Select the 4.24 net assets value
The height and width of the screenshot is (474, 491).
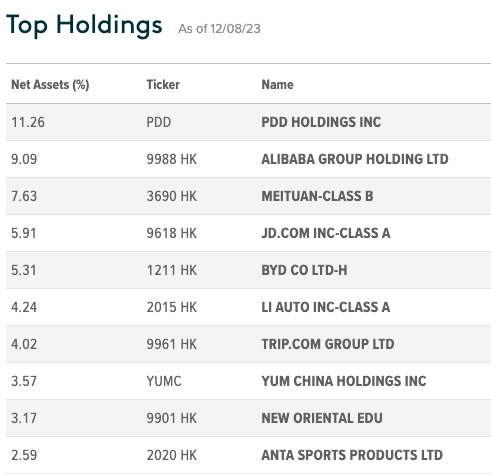click(x=24, y=307)
